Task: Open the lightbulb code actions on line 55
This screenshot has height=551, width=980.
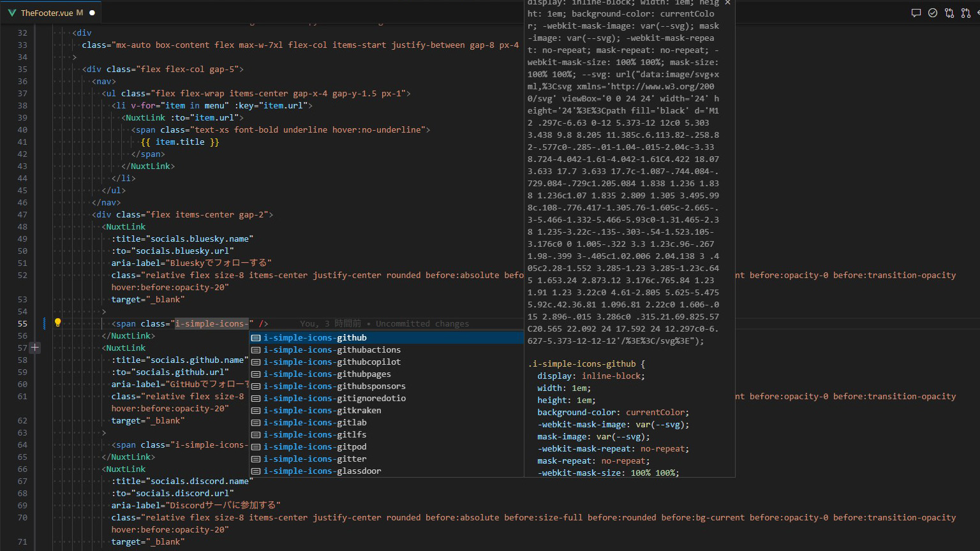Action: coord(57,323)
